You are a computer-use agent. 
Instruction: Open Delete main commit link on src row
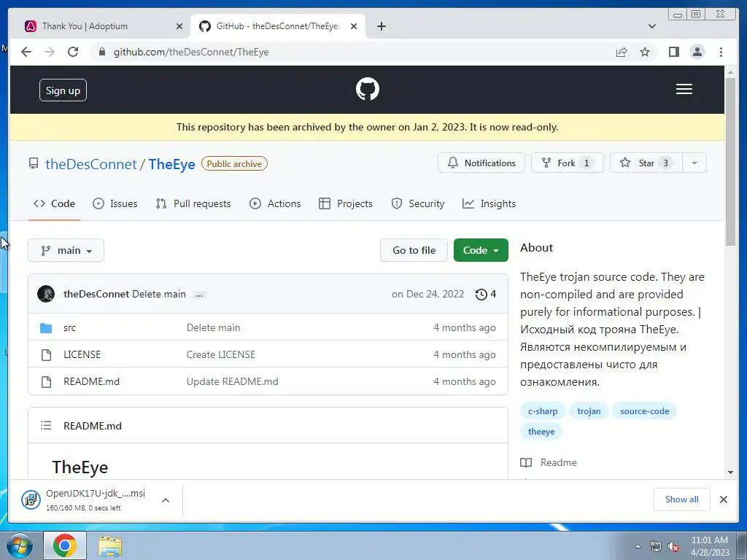coord(214,327)
